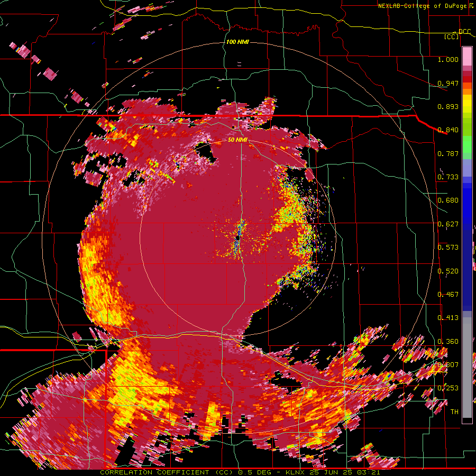Click the 0.573 scale value
The width and height of the screenshot is (476, 476).
pos(448,248)
